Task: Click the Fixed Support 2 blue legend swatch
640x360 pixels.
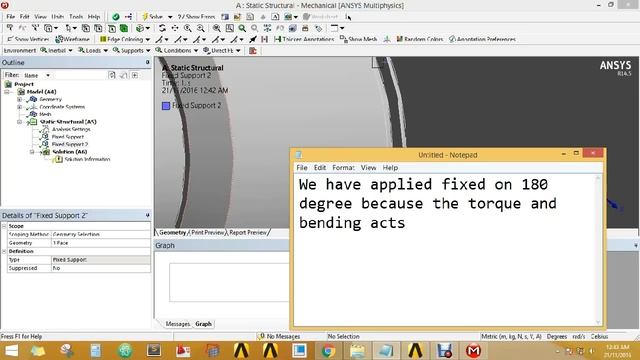Action: [166, 106]
